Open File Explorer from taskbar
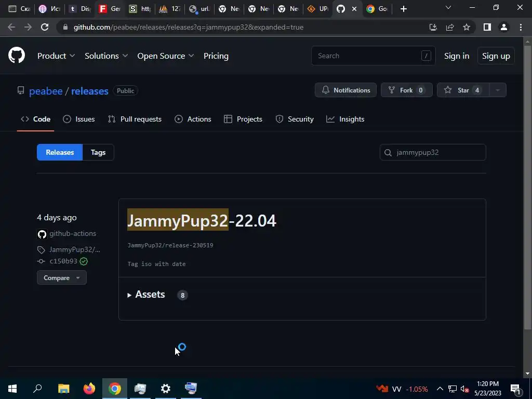Viewport: 532px width, 399px height. click(63, 389)
